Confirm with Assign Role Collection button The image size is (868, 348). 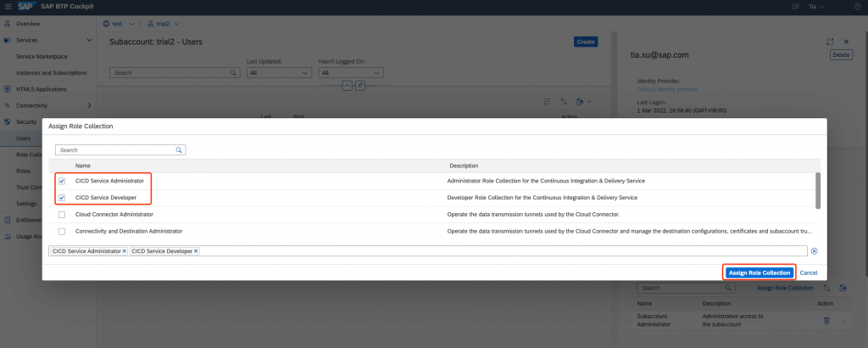point(759,272)
